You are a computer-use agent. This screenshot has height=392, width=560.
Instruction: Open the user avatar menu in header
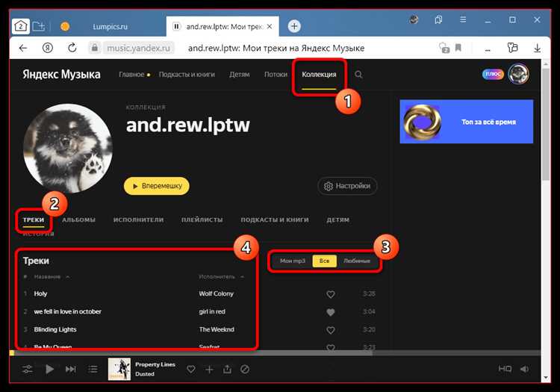tap(519, 74)
